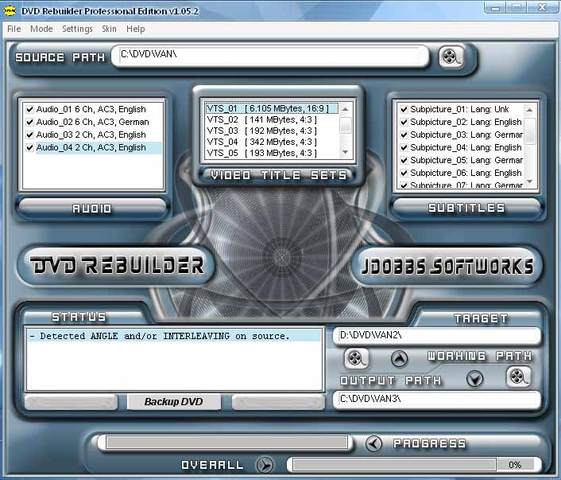The image size is (561, 480).
Task: Close the DVD Rebuilder window
Action: pos(542,8)
